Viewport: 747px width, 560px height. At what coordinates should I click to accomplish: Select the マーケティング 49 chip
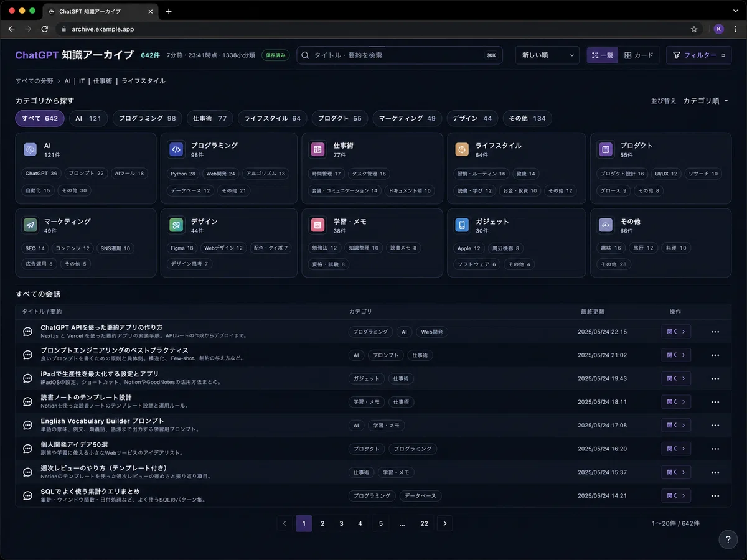tap(408, 118)
